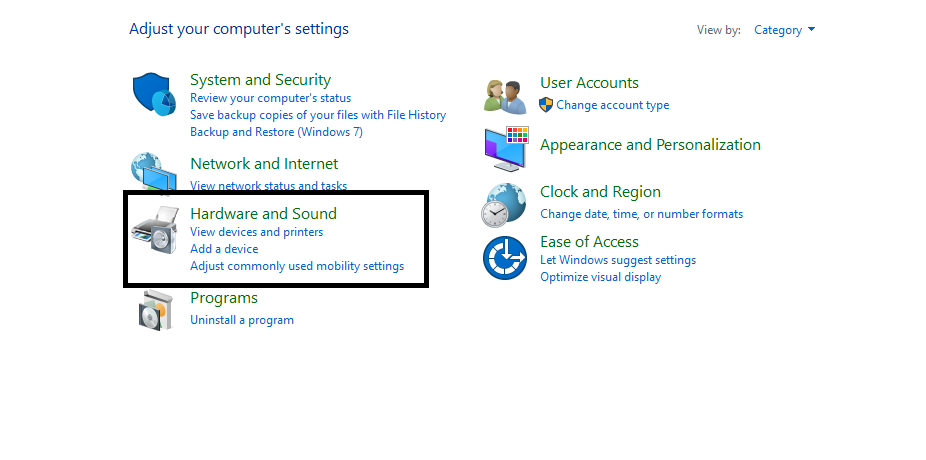This screenshot has width=926, height=460.
Task: Click the arrow next to Category
Action: (x=811, y=30)
